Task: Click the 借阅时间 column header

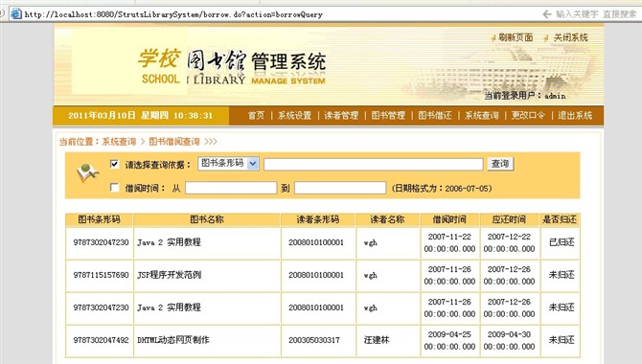Action: (x=449, y=219)
